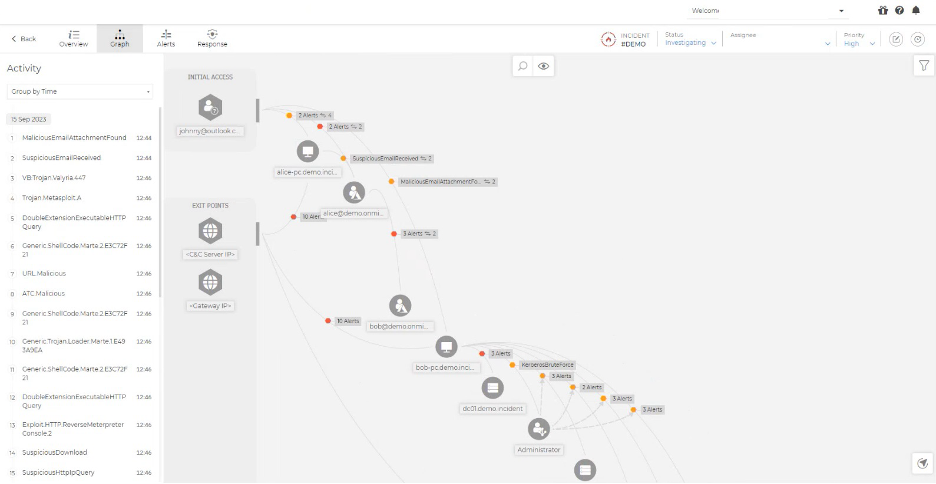Click the navigation compass icon at bottom right
This screenshot has width=936, height=484.
[923, 462]
